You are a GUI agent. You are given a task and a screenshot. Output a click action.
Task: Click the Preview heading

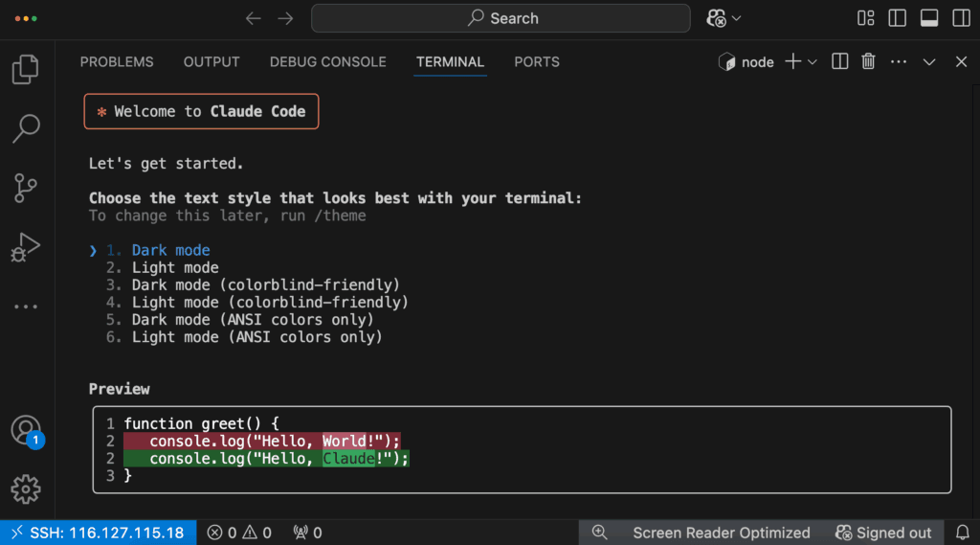pyautogui.click(x=120, y=389)
